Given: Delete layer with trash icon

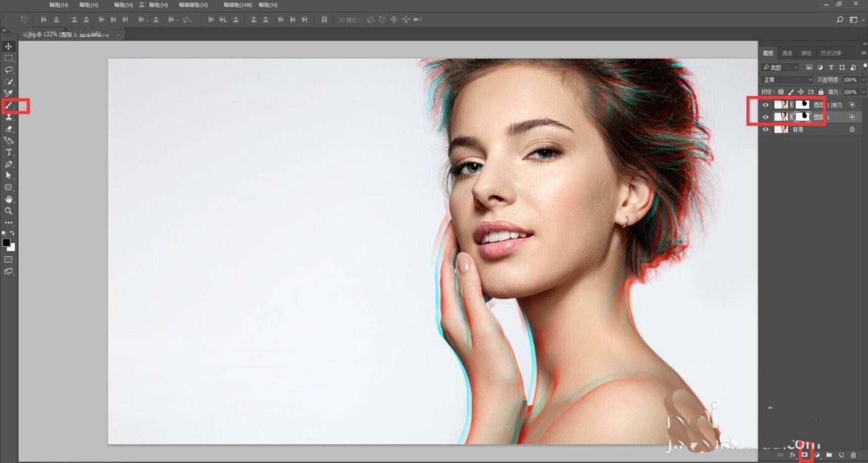Looking at the screenshot, I should (x=853, y=456).
